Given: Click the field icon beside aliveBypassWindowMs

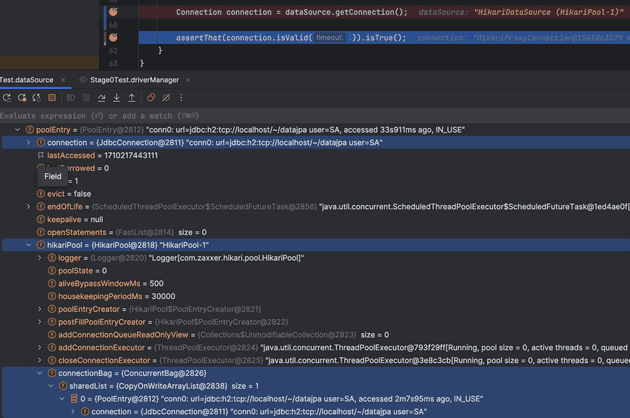Looking at the screenshot, I should [52, 284].
